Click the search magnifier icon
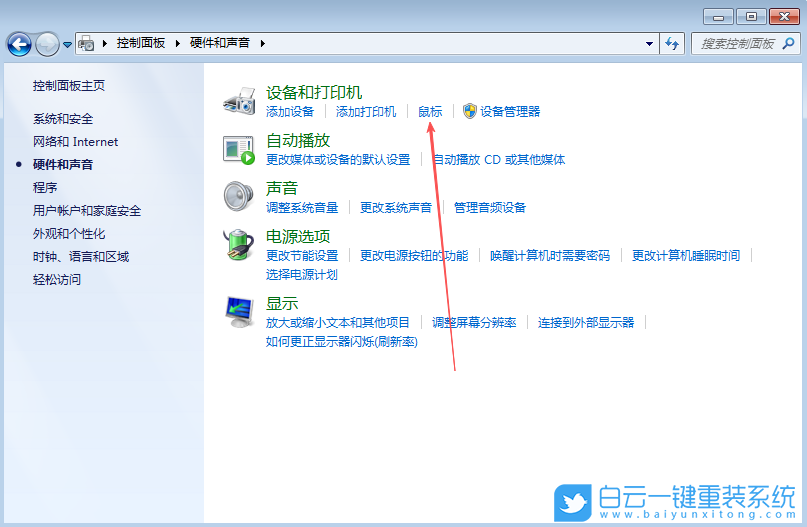Image resolution: width=807 pixels, height=527 pixels. [788, 44]
